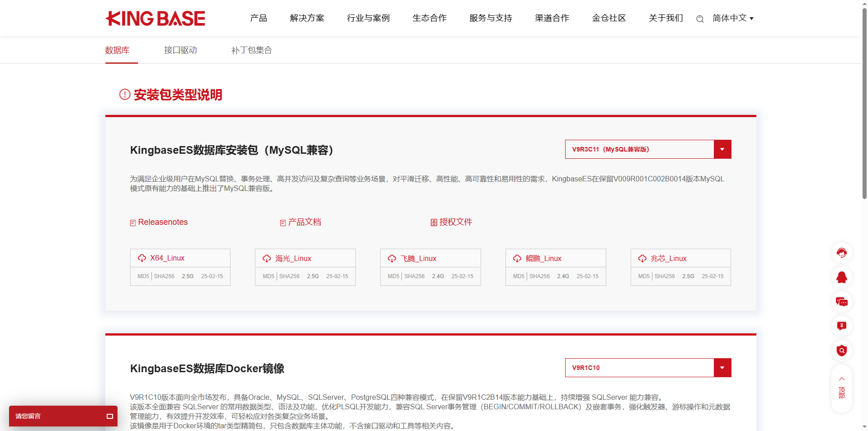
Task: Switch to the 接口驱动 tab
Action: [x=180, y=50]
